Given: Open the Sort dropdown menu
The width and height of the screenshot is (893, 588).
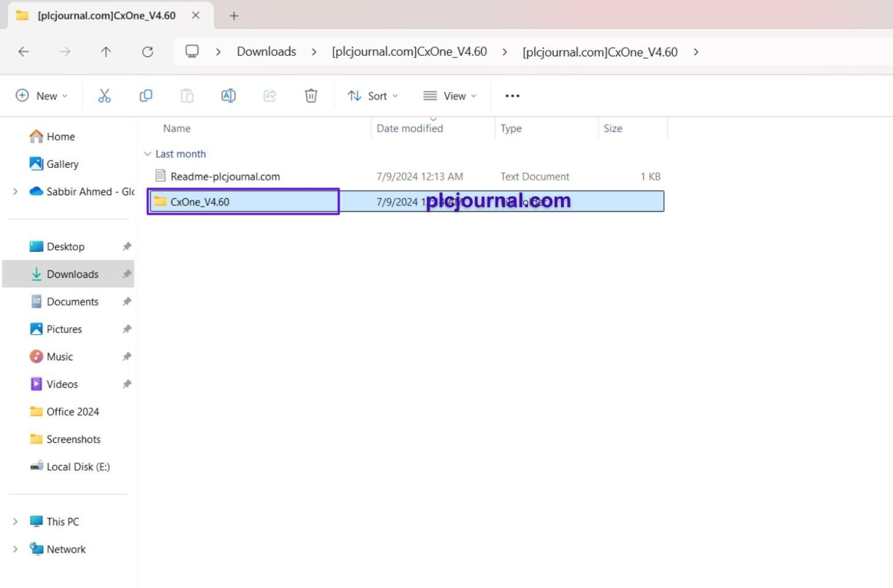Looking at the screenshot, I should coord(372,95).
